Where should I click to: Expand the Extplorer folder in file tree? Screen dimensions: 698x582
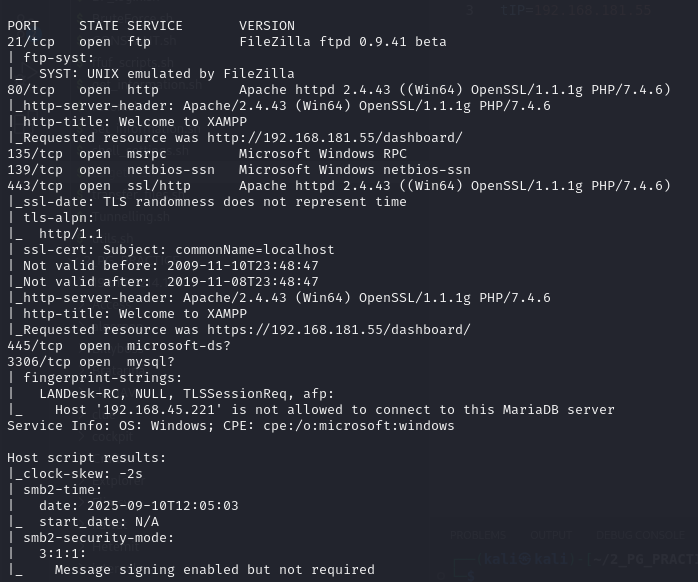(118, 480)
